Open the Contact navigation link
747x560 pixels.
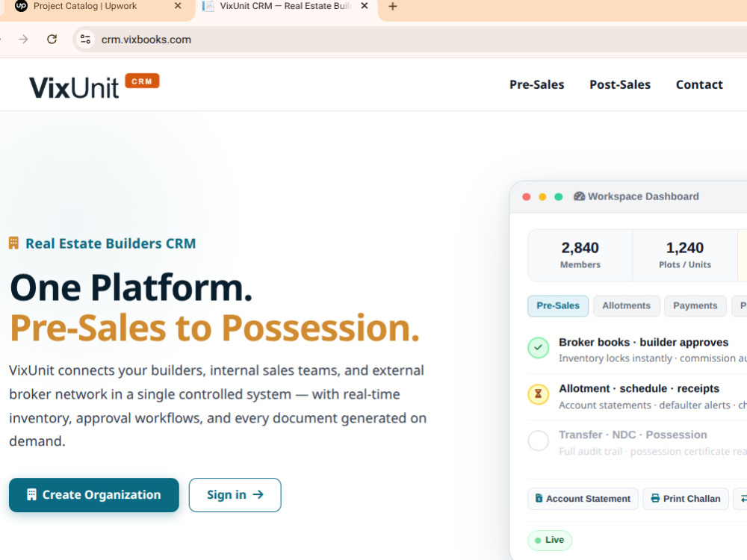(699, 85)
